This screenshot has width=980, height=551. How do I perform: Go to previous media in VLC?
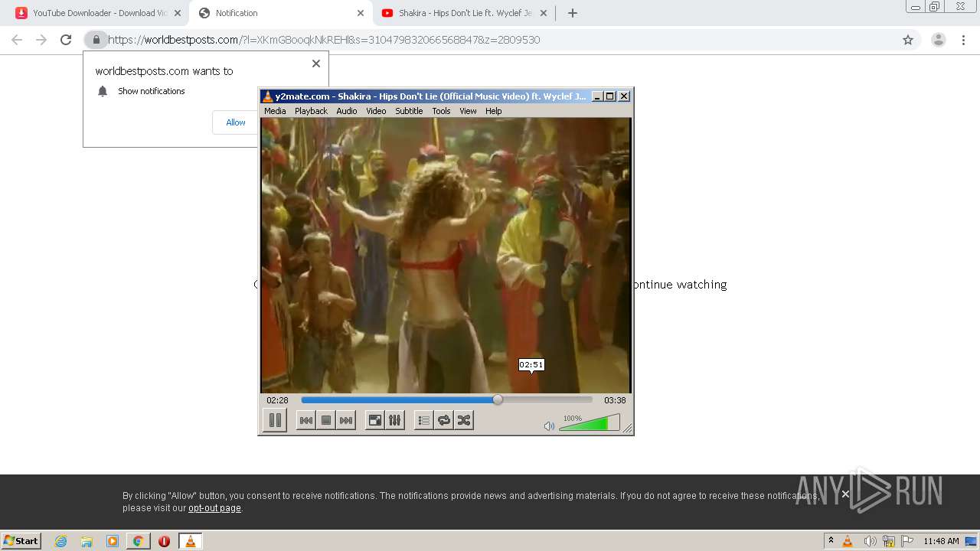coord(305,420)
